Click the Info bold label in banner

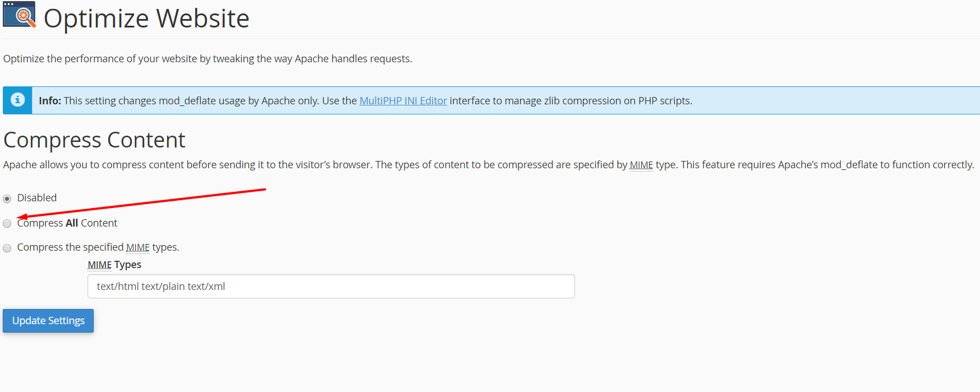tap(50, 100)
